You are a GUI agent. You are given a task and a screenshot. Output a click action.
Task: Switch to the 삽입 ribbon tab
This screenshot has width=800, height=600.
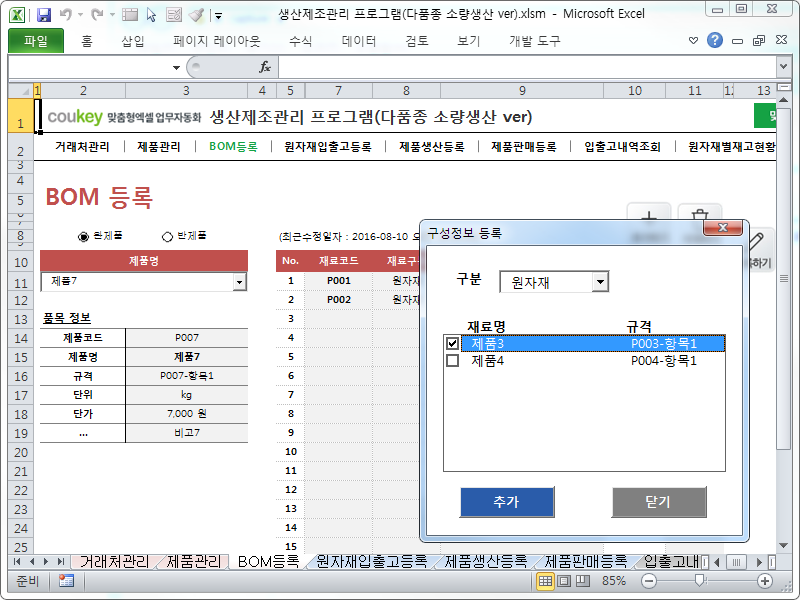click(133, 41)
